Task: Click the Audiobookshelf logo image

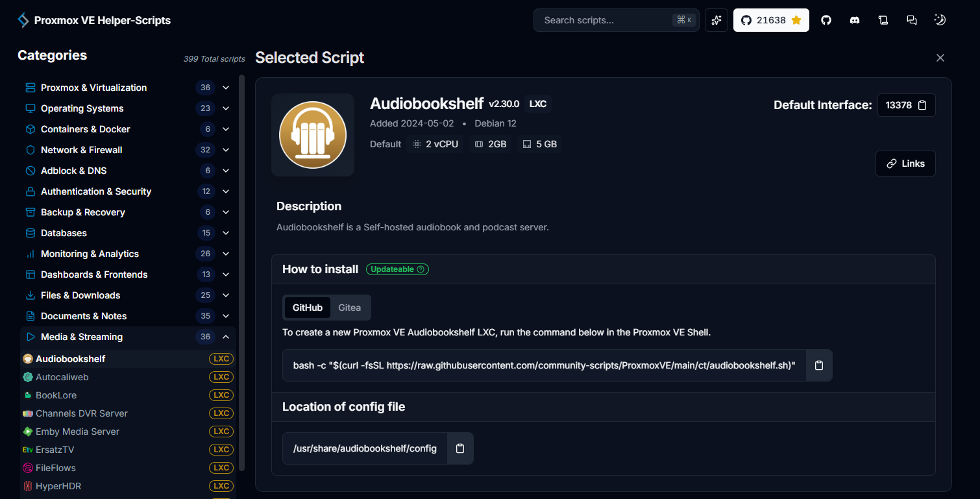Action: (x=313, y=135)
